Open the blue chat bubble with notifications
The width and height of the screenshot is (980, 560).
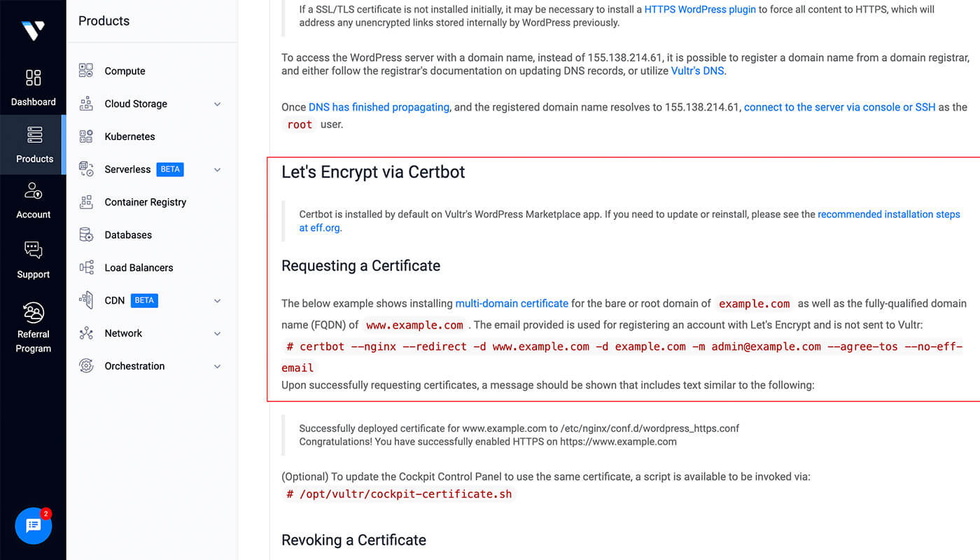click(34, 526)
